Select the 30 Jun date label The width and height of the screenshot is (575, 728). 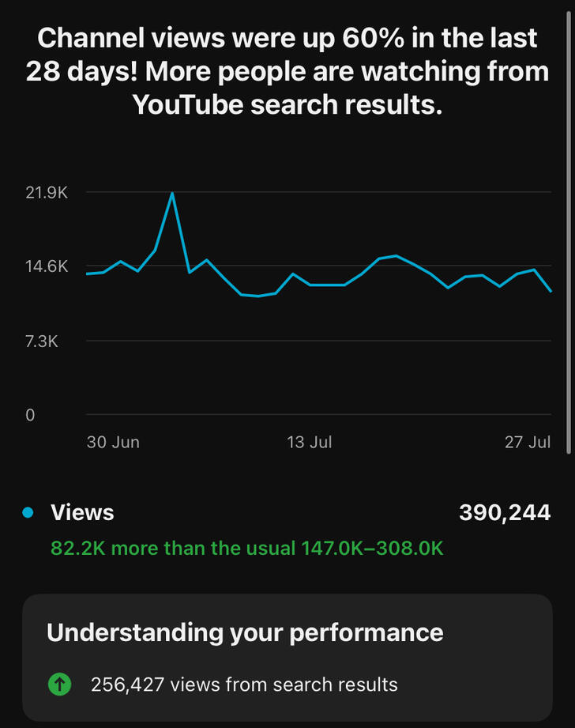113,443
